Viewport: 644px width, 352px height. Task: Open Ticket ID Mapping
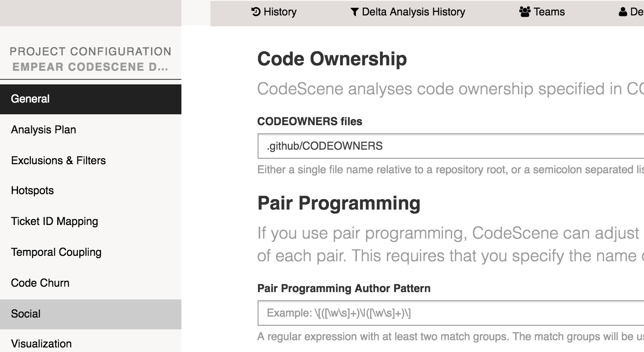(x=54, y=221)
